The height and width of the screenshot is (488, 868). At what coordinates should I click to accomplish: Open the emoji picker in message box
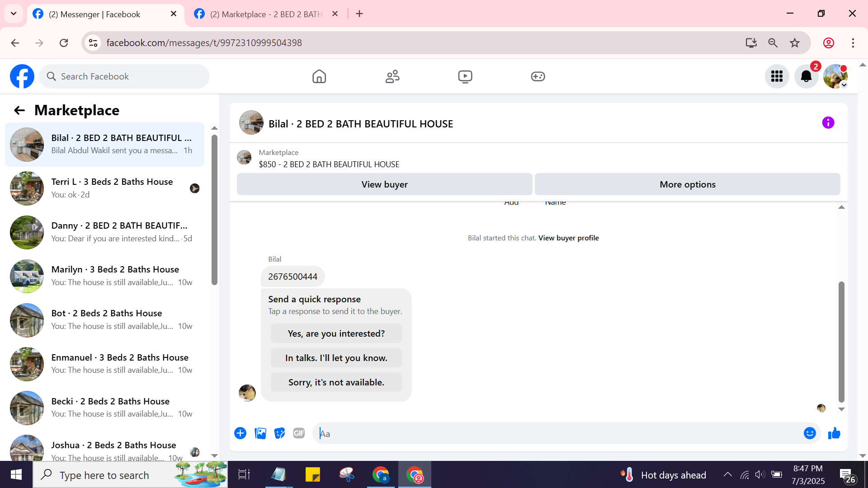(x=810, y=433)
